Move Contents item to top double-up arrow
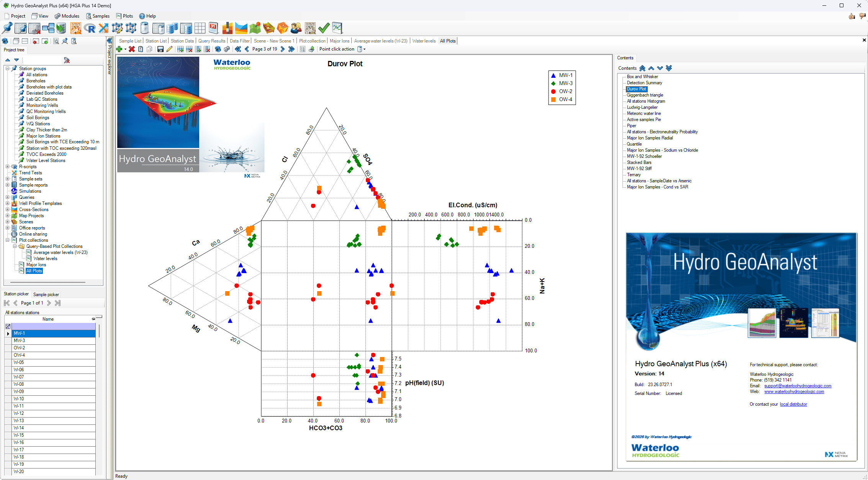 [x=642, y=68]
